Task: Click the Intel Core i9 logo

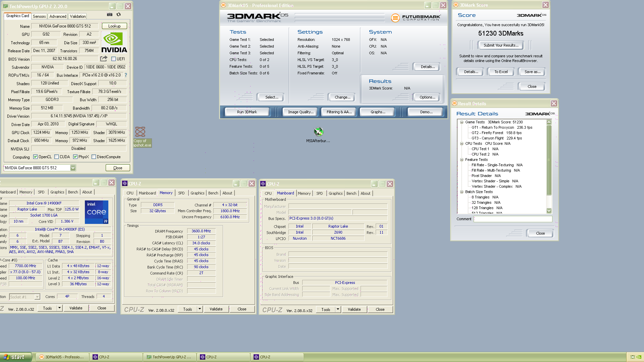Action: point(97,212)
